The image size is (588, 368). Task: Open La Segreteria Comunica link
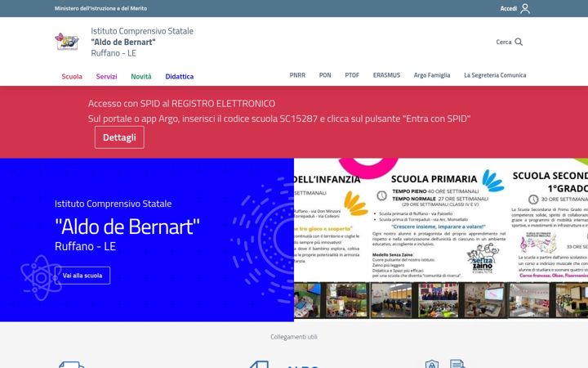coord(495,75)
